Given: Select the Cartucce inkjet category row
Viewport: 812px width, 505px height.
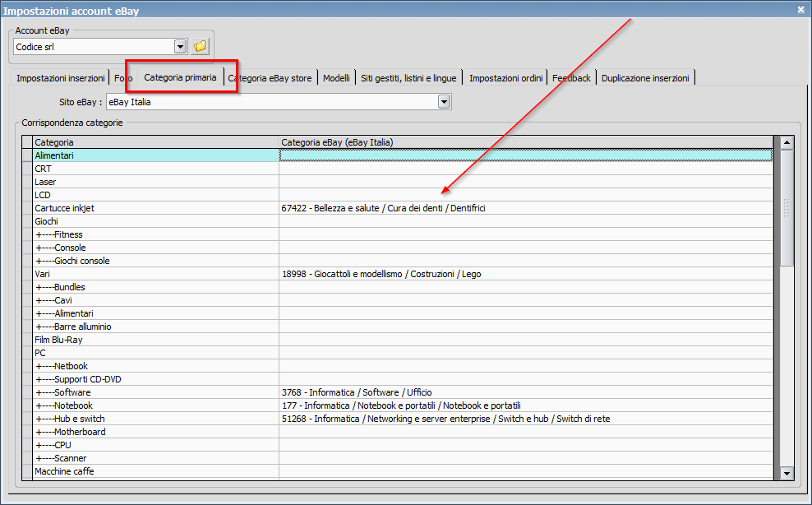Looking at the screenshot, I should [156, 208].
